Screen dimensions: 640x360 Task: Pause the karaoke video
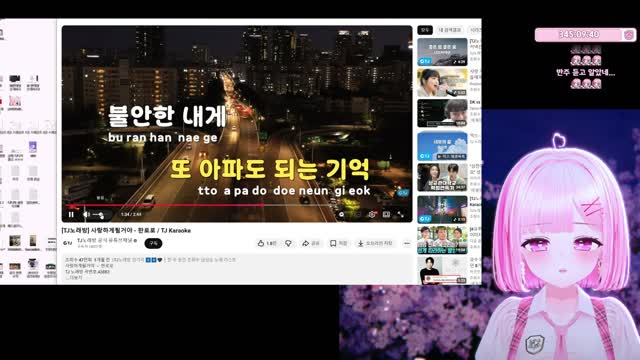point(71,214)
